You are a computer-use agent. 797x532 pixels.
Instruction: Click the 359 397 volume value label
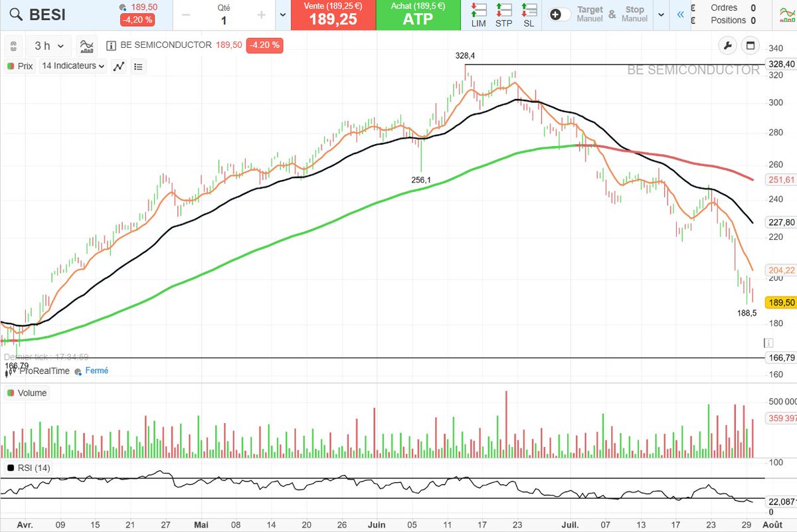(x=781, y=418)
